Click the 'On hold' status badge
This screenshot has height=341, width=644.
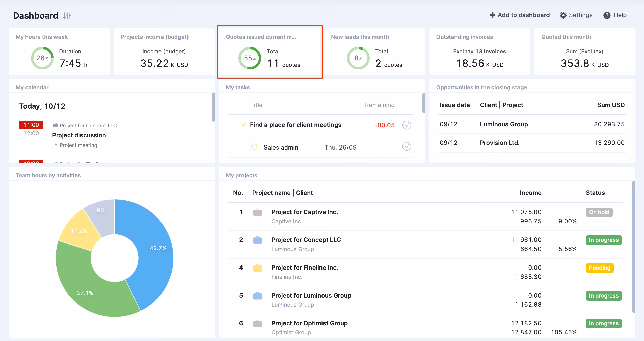pyautogui.click(x=599, y=212)
